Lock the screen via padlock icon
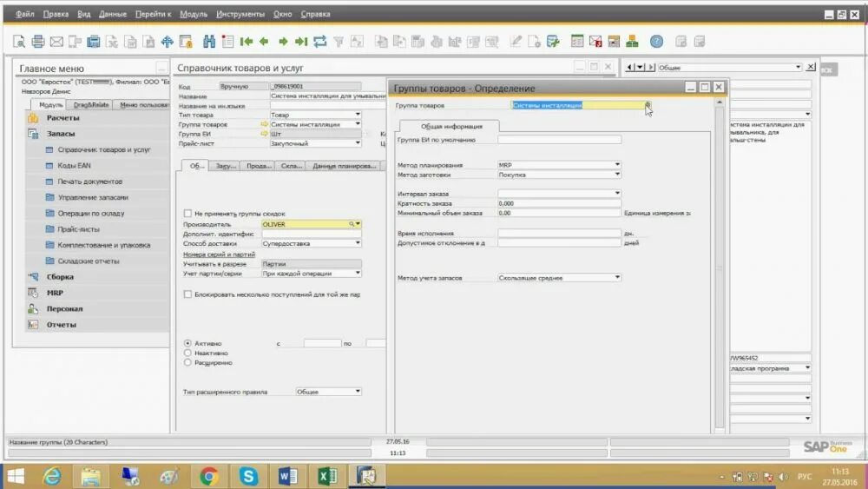Viewport: 868px width, 489px height. pyautogui.click(x=186, y=42)
